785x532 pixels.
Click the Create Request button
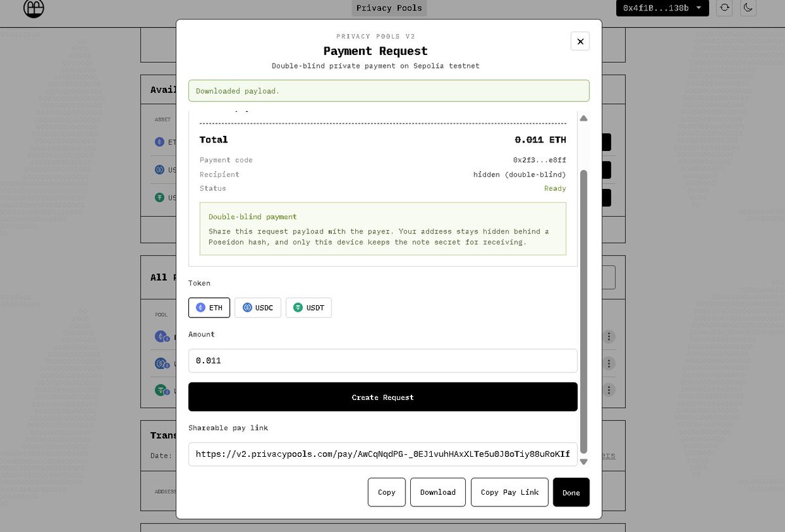click(x=383, y=397)
